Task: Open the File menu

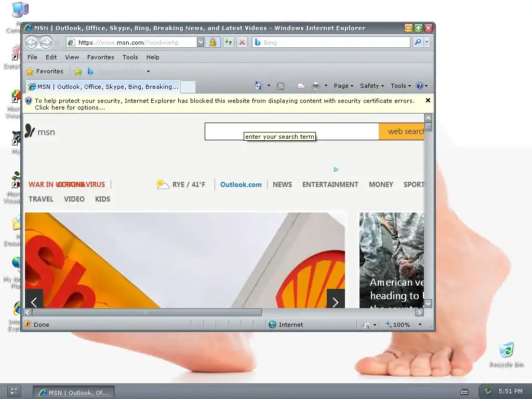Action: tap(32, 57)
